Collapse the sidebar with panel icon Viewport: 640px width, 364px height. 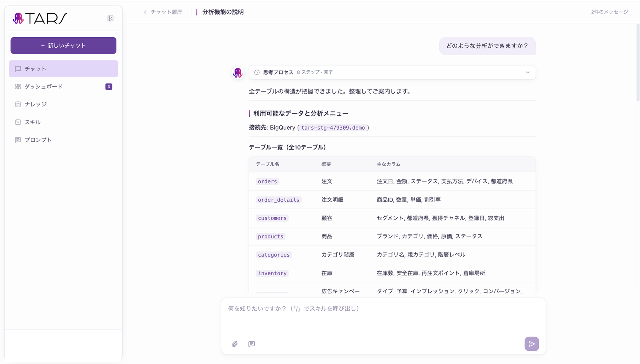click(110, 18)
